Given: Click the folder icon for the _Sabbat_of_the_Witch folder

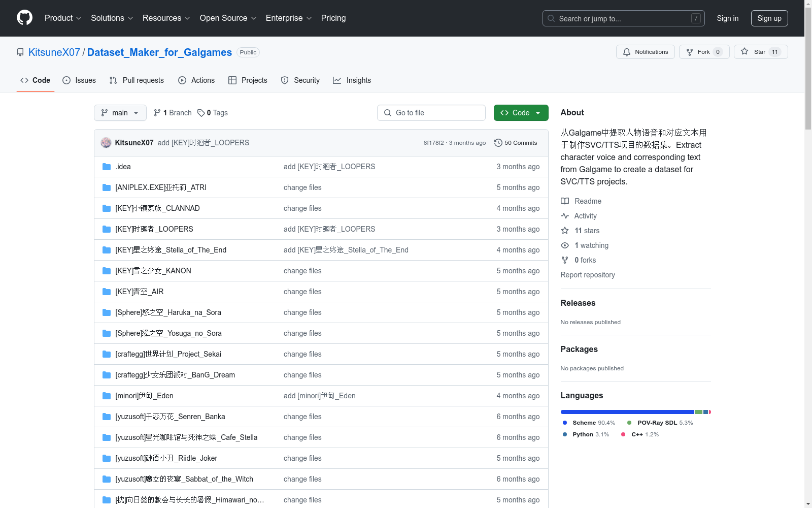Looking at the screenshot, I should tap(107, 479).
